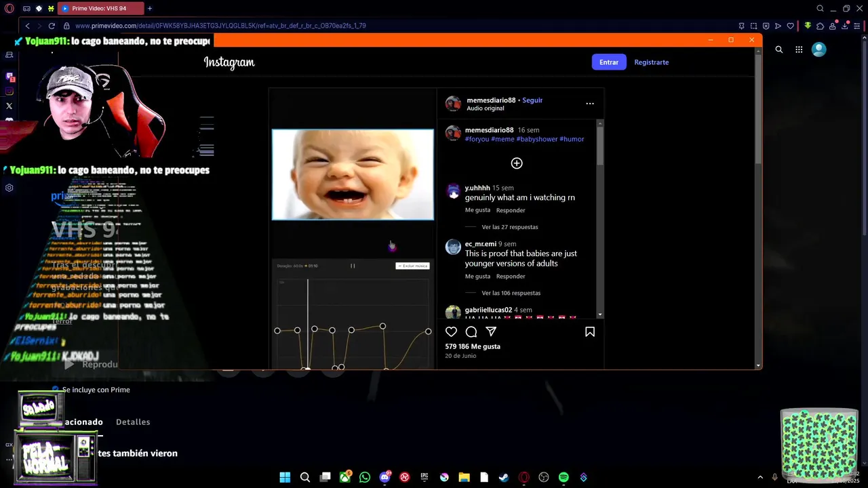Click the #foryou hashtag
The width and height of the screenshot is (868, 488).
click(477, 139)
